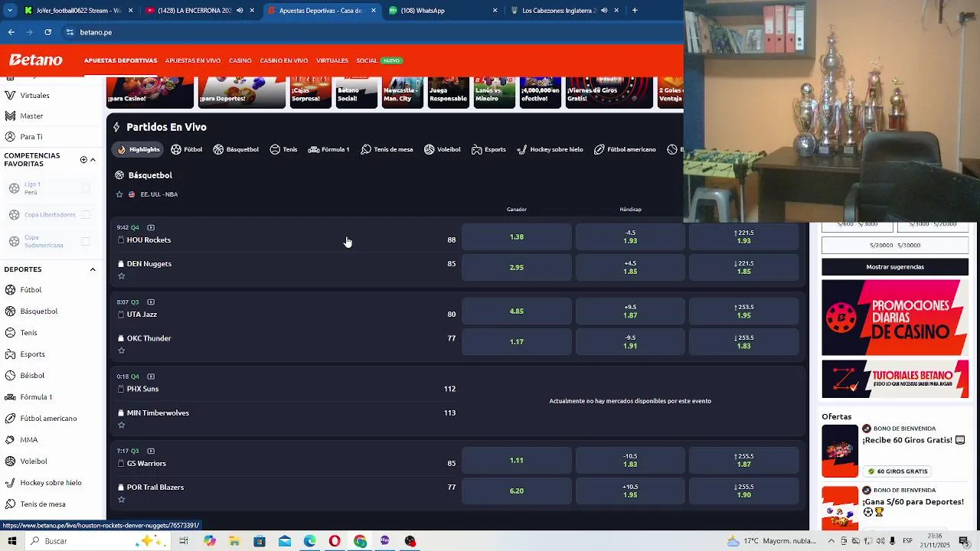
Task: Star the EE. UU. - NBA league
Action: [x=119, y=194]
